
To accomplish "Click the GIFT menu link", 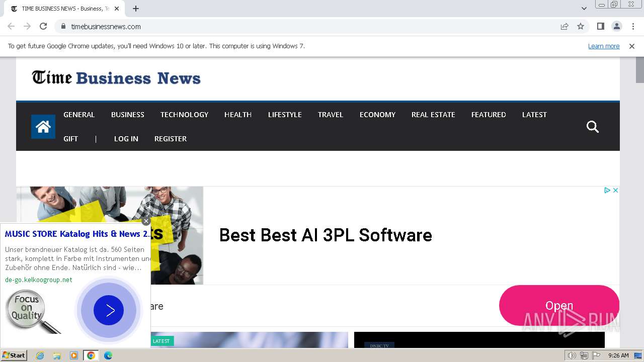I will (70, 139).
